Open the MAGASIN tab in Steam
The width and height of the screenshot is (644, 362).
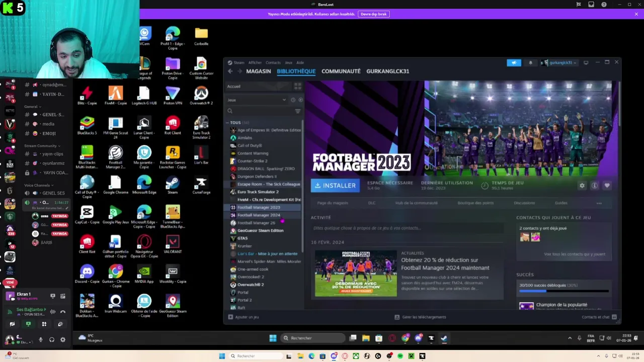[259, 71]
